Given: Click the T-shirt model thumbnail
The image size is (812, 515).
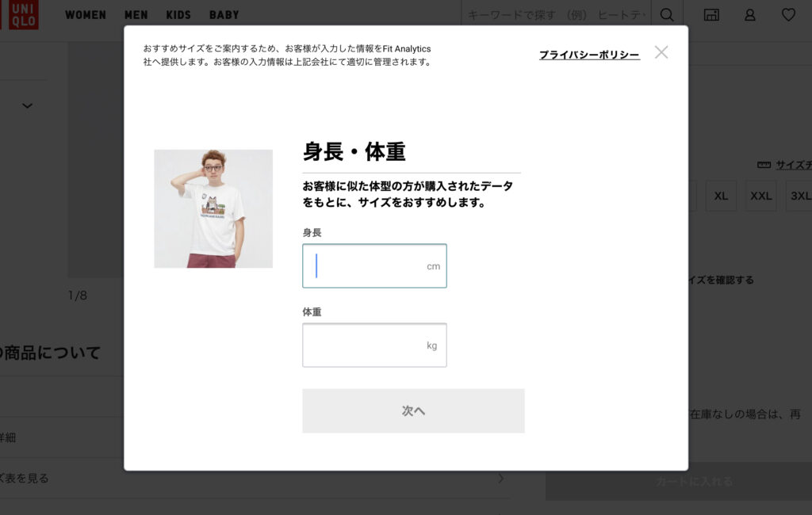Looking at the screenshot, I should pos(213,208).
